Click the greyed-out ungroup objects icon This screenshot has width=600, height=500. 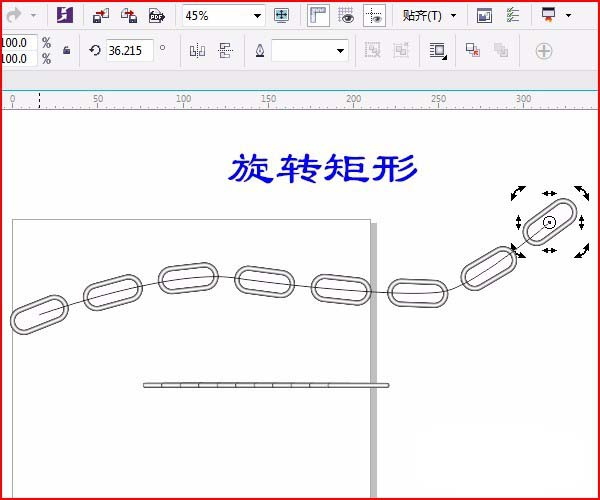click(401, 50)
